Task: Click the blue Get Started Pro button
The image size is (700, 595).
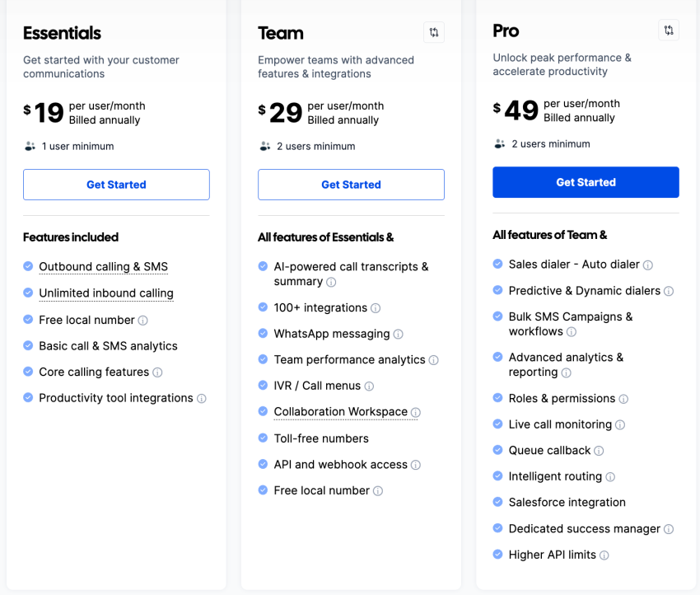Action: 586,182
